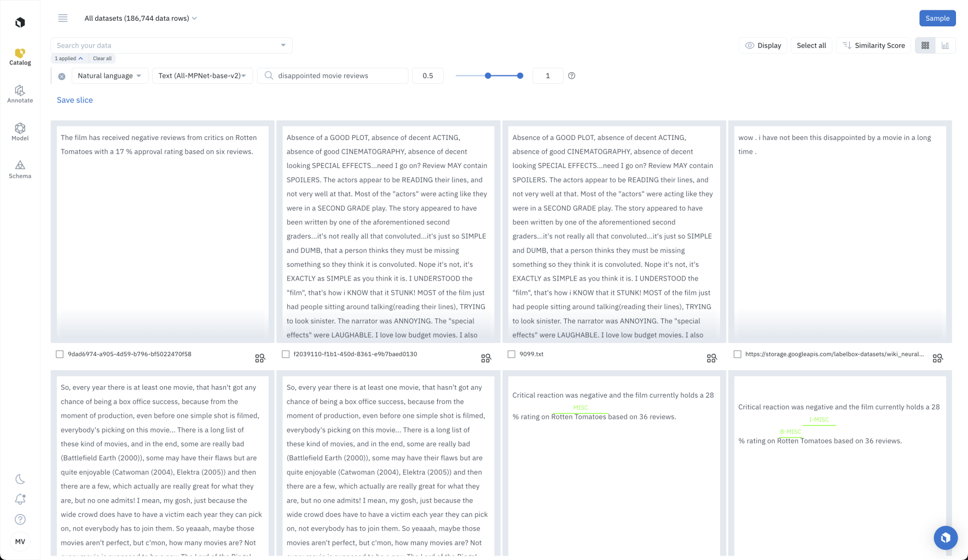This screenshot has height=560, width=968.
Task: Edit the maximum score field showing 1
Action: pos(548,75)
